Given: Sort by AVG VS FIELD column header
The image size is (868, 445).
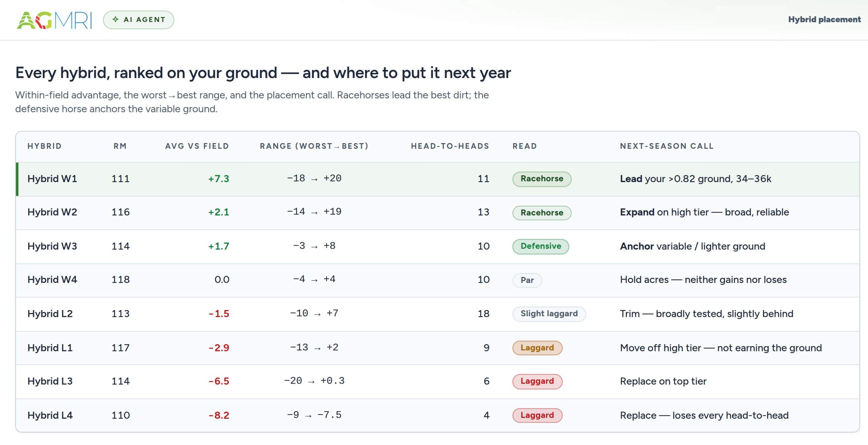Looking at the screenshot, I should 197,146.
